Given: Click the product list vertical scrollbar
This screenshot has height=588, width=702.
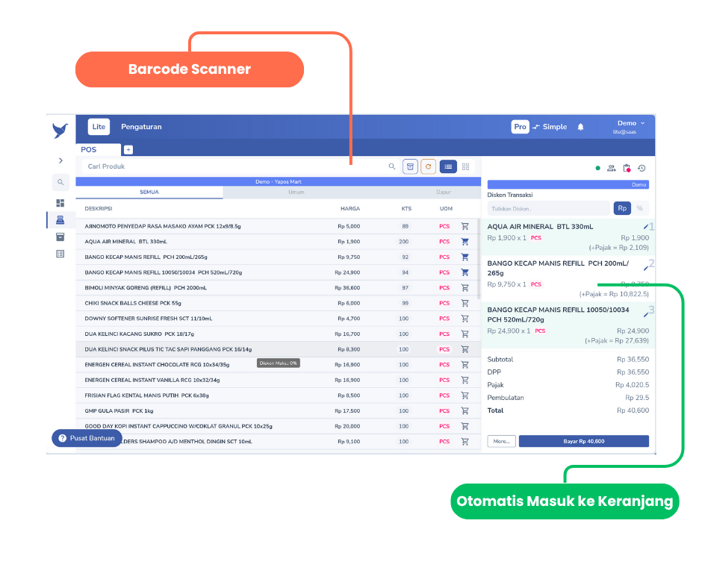Looking at the screenshot, I should point(479,259).
